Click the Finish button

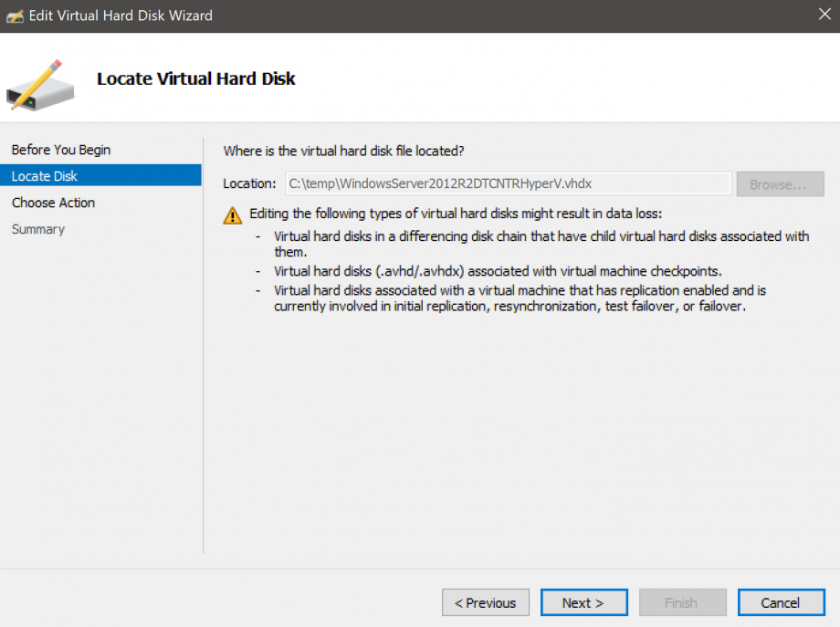682,602
